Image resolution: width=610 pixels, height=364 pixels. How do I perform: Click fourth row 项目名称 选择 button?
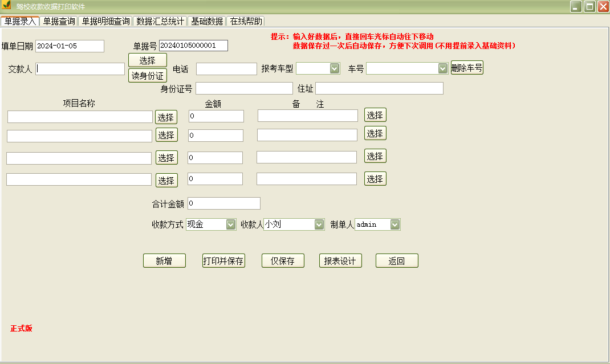166,181
